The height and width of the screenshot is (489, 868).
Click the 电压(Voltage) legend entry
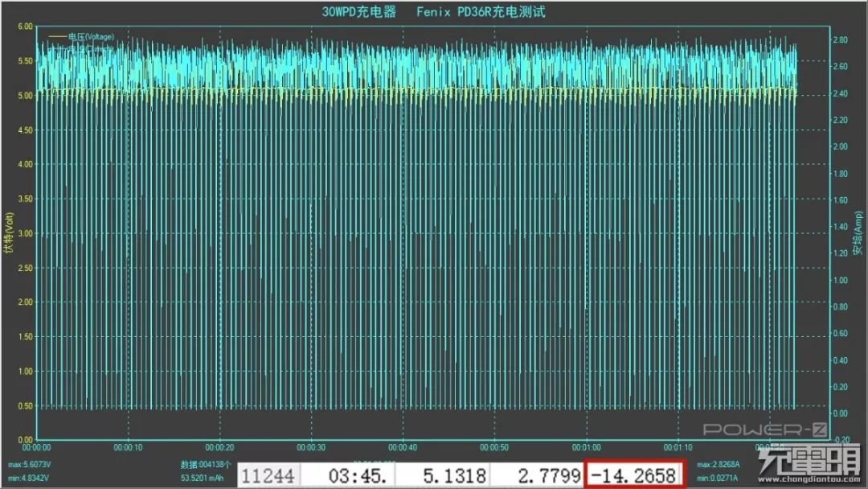point(81,36)
